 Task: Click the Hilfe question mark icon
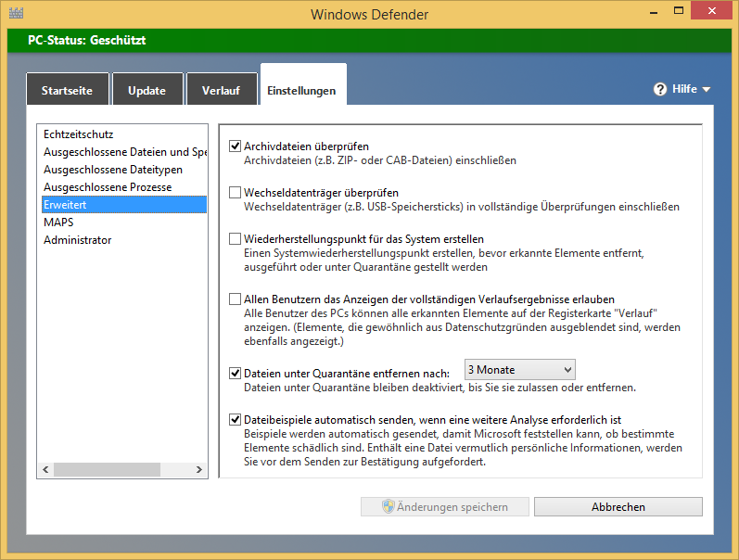[660, 89]
